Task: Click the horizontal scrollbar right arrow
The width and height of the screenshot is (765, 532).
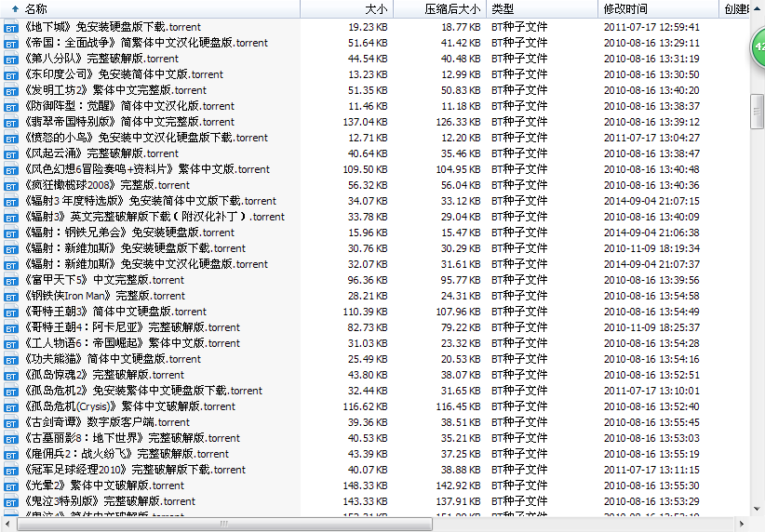Action: pyautogui.click(x=742, y=525)
